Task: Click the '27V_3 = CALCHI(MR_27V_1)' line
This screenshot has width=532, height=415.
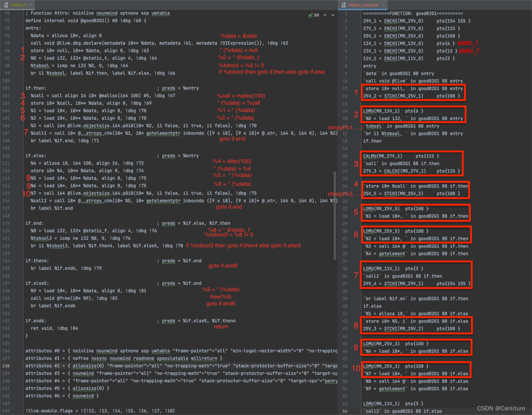Action: (412, 171)
